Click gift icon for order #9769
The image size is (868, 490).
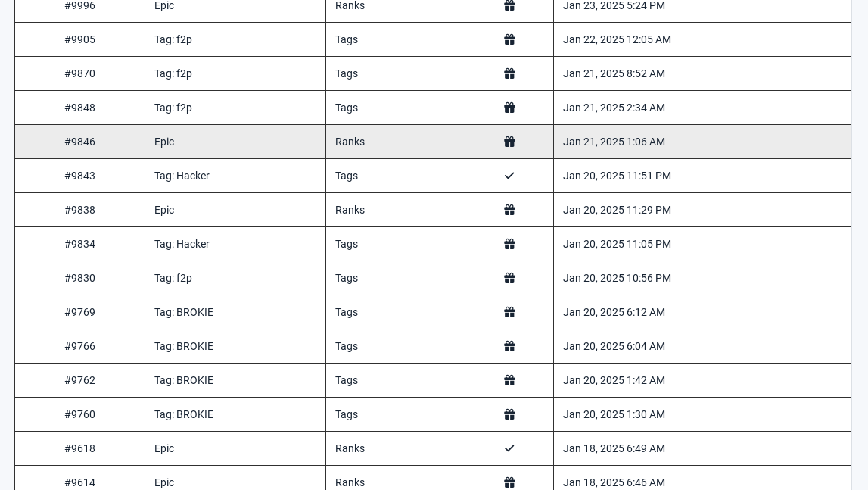509,312
